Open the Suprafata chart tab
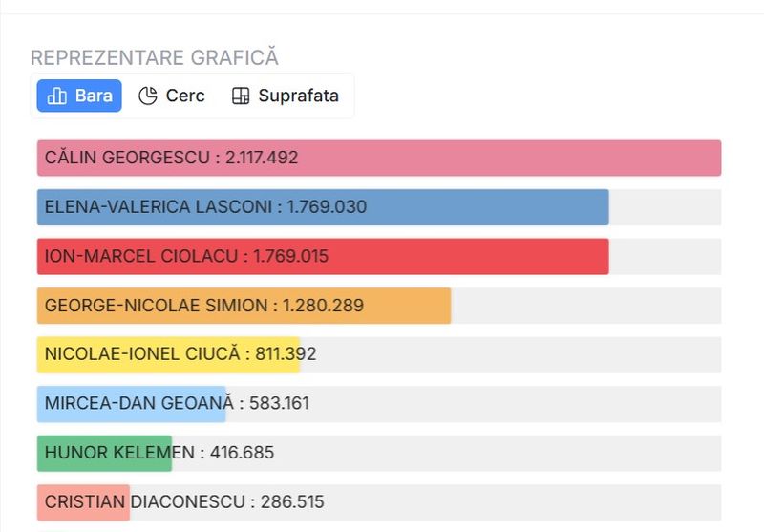The width and height of the screenshot is (764, 532). click(298, 96)
